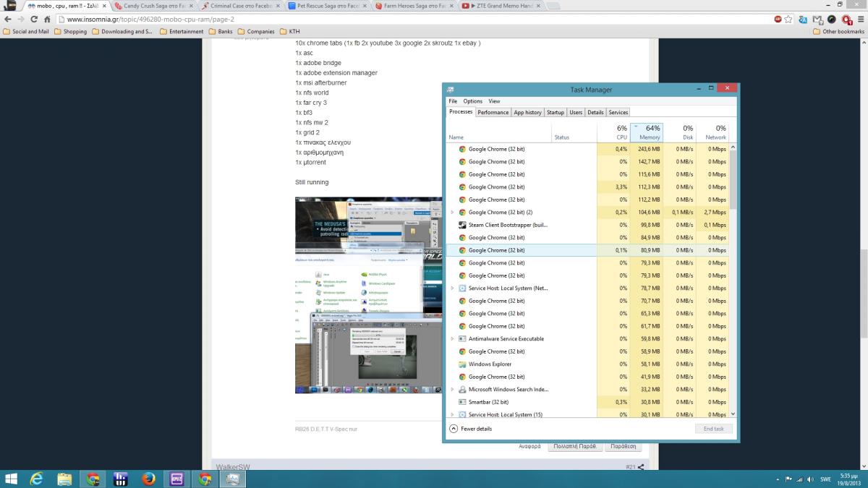The height and width of the screenshot is (488, 868).
Task: Open the Other bookmarks folder
Action: pyautogui.click(x=838, y=32)
